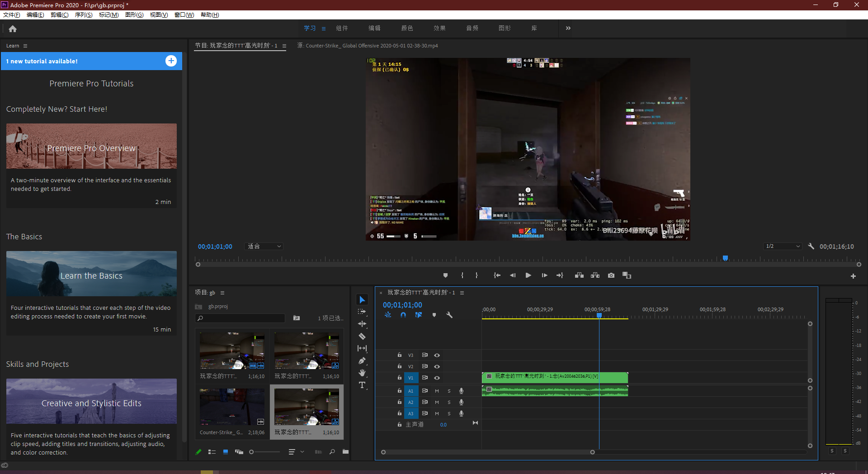Expand the workspace overflow chevron
This screenshot has height=474, width=868.
click(x=568, y=28)
